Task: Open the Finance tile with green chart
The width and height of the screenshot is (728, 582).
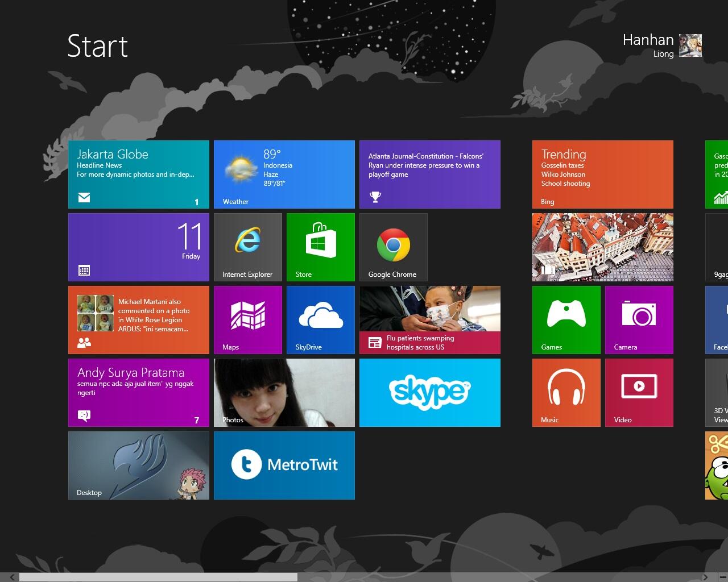Action: (x=717, y=174)
